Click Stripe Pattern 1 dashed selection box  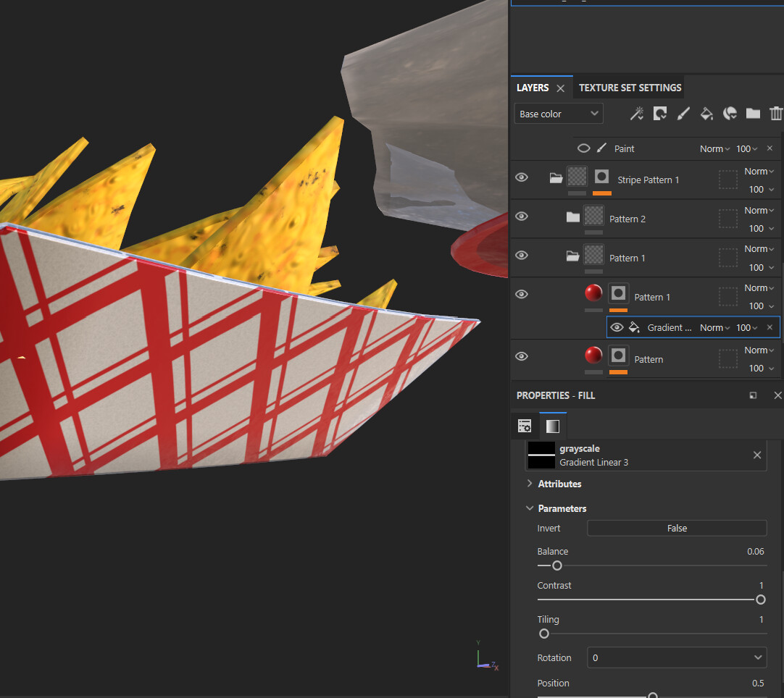728,180
